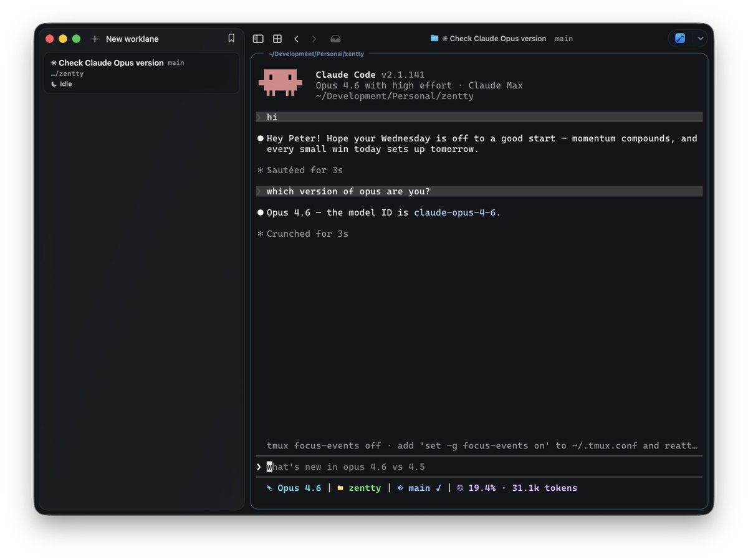Click the Claude Code v2.1.141 header text
The image size is (748, 560).
point(370,75)
